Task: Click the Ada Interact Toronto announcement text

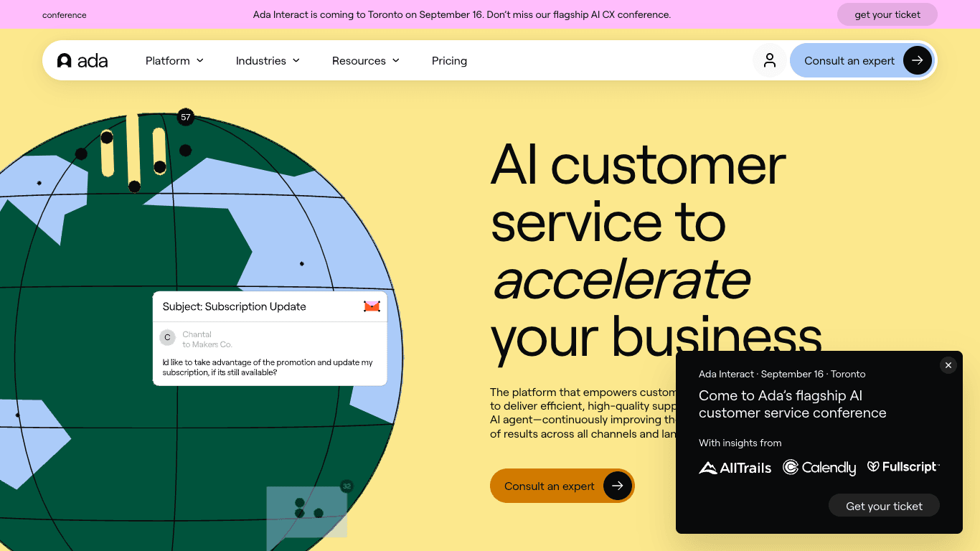Action: tap(462, 14)
